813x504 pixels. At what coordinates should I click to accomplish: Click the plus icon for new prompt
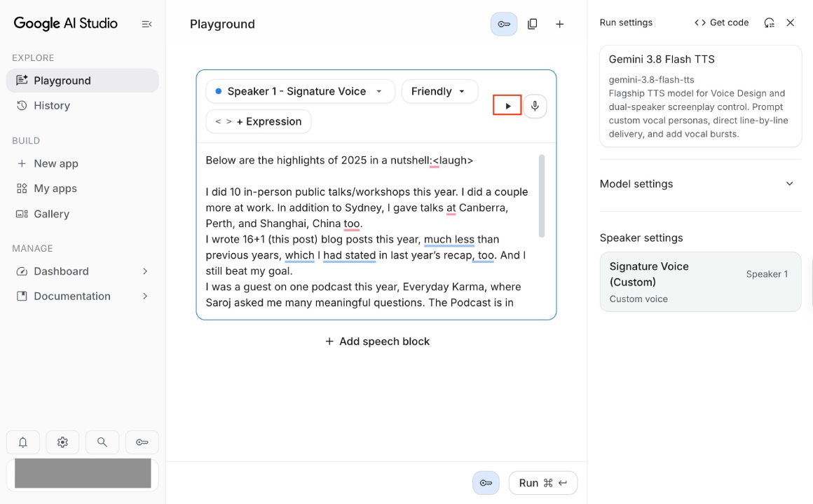pyautogui.click(x=560, y=24)
